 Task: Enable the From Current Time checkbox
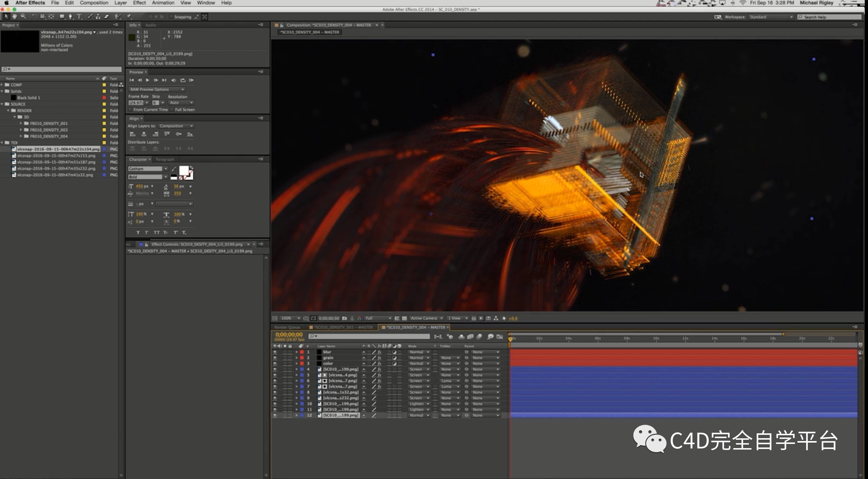coord(130,110)
